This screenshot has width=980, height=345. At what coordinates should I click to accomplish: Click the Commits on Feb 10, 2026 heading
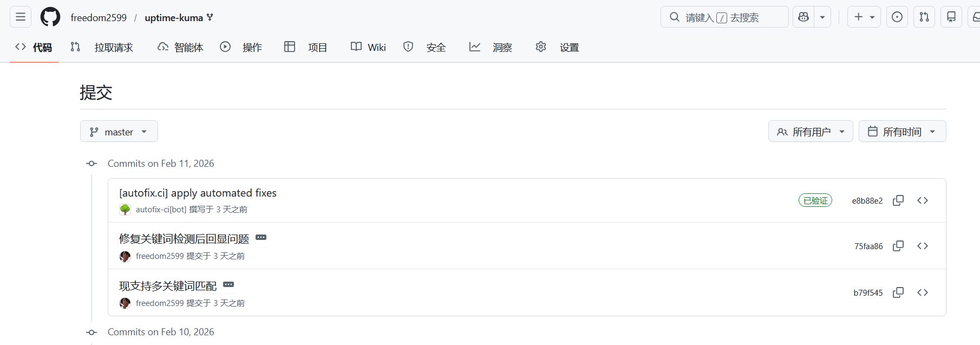coord(161,332)
